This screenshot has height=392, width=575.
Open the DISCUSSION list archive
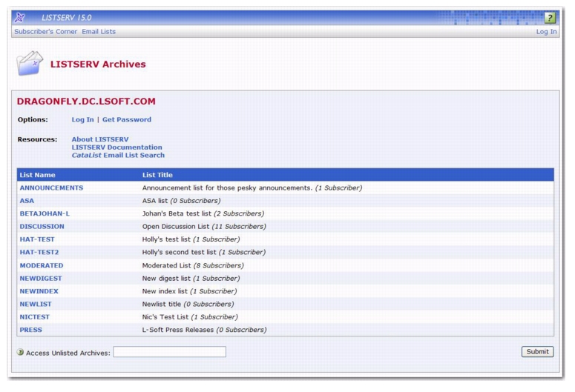point(42,226)
